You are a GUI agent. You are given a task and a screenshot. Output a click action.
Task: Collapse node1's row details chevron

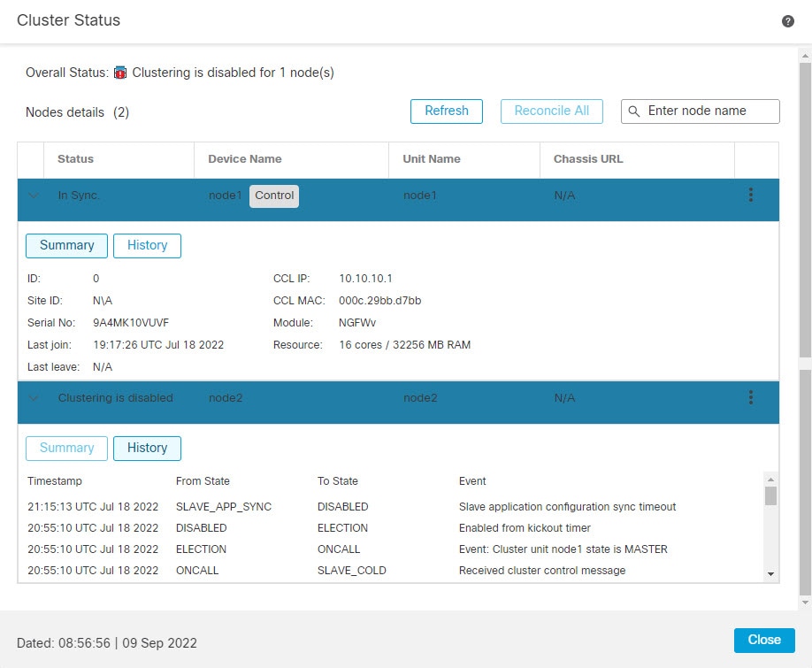coord(33,196)
